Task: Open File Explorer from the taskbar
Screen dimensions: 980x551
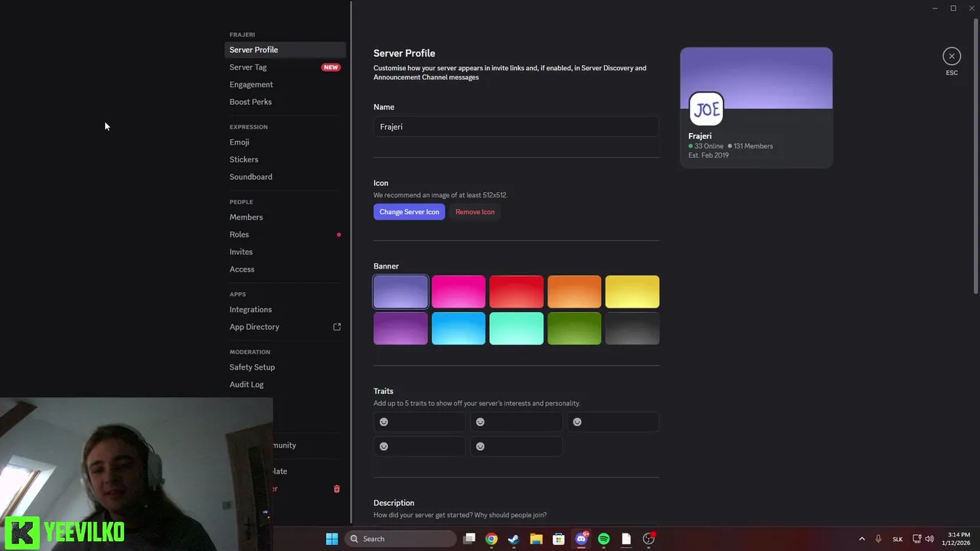Action: point(536,539)
